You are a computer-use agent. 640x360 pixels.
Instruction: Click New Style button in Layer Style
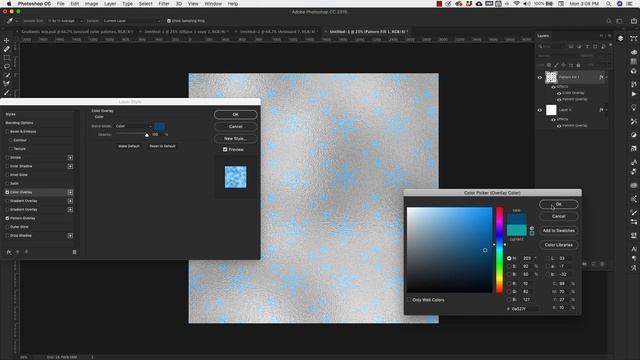[236, 138]
